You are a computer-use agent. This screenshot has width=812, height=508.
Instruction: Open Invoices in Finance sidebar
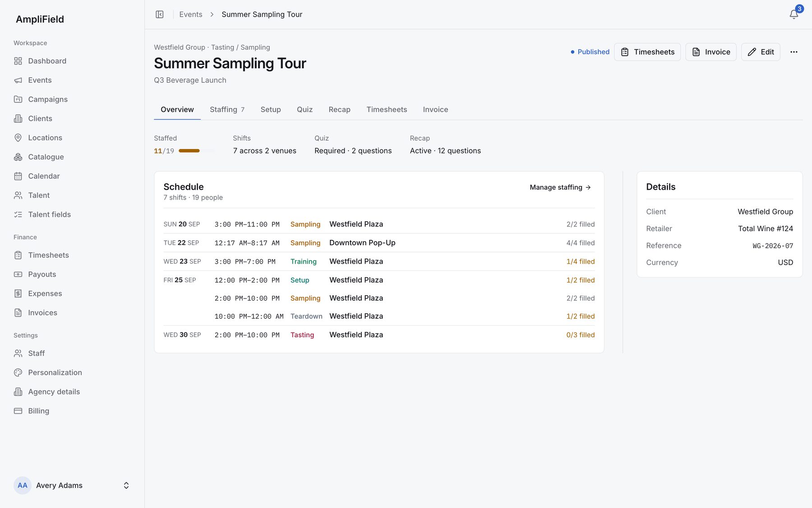(x=42, y=312)
